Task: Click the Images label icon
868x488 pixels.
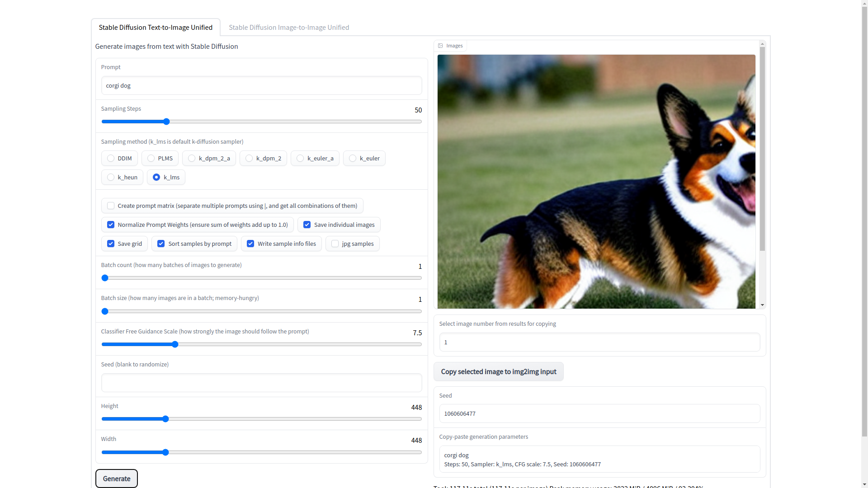Action: click(x=440, y=46)
